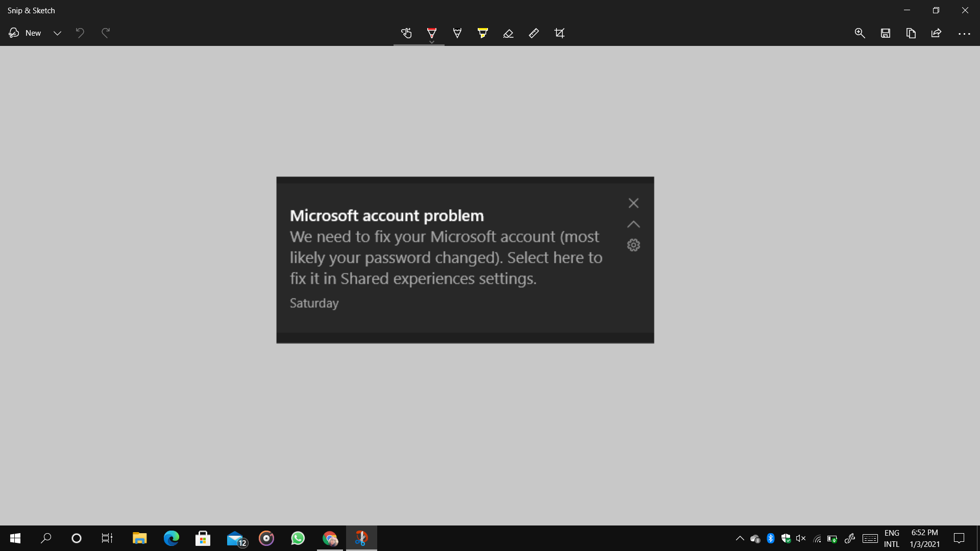Open Task View
The image size is (980, 551).
tap(107, 538)
